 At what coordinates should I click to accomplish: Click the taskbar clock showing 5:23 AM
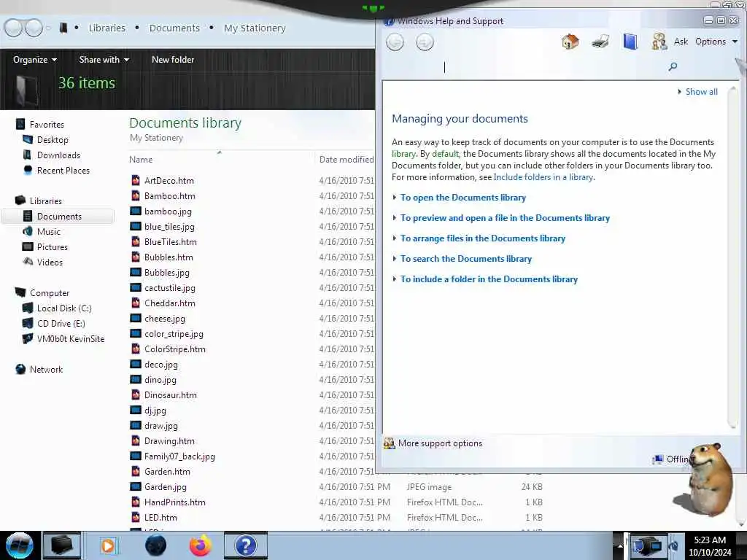(710, 545)
